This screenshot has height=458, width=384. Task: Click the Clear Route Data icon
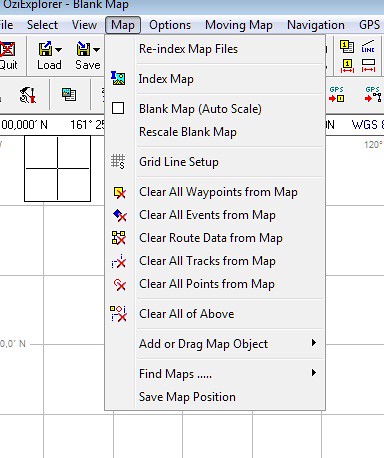pyautogui.click(x=119, y=238)
